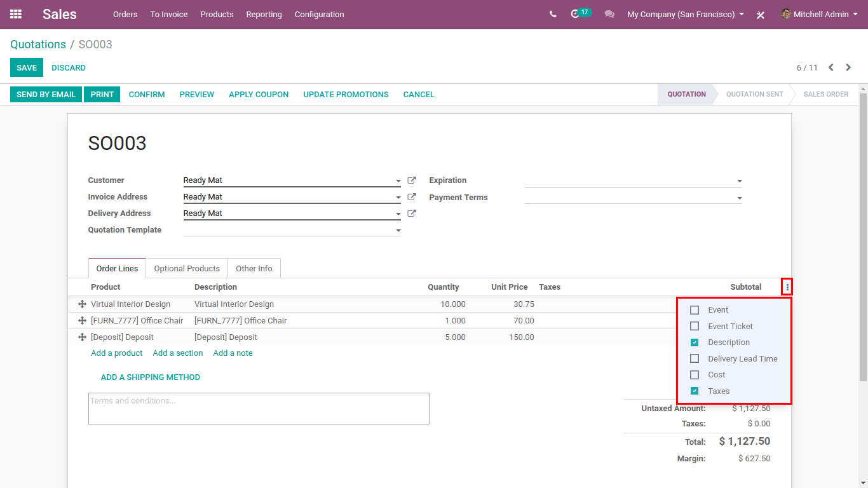
Task: Open the Products menu
Action: [x=217, y=14]
